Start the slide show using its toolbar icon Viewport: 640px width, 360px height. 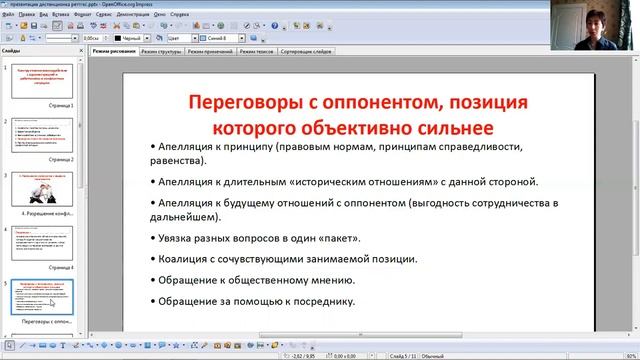click(320, 26)
